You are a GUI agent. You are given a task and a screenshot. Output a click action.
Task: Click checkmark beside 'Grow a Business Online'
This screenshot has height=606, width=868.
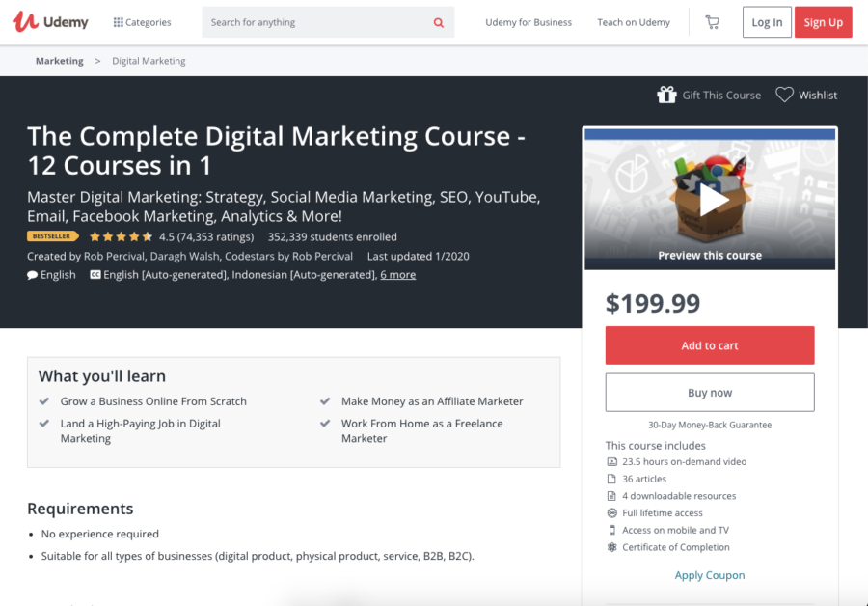(44, 401)
